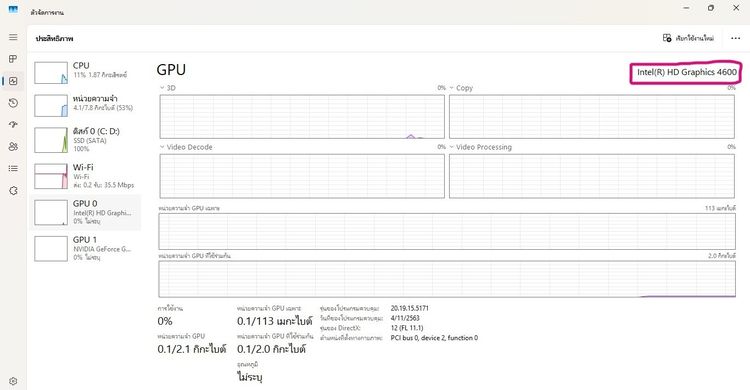Click the shared GPU memory graph
This screenshot has width=750, height=390.
click(x=447, y=279)
